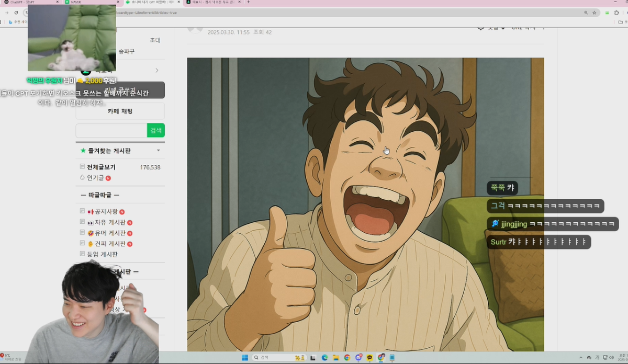This screenshot has width=628, height=364.
Task: Open KakaoTalk from the taskbar
Action: tap(370, 358)
